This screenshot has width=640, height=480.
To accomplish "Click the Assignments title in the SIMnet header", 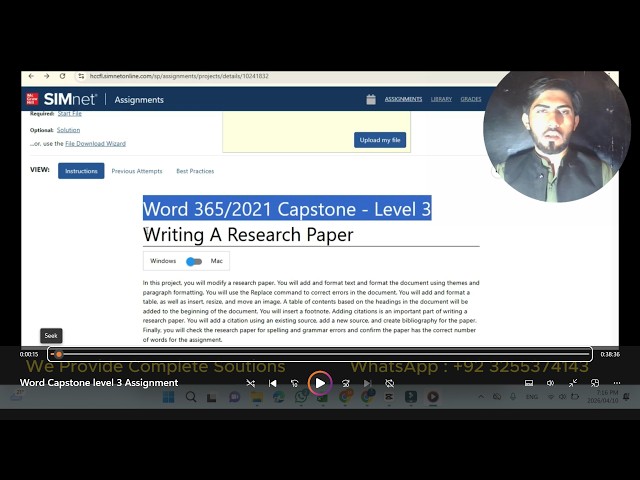I will point(139,100).
